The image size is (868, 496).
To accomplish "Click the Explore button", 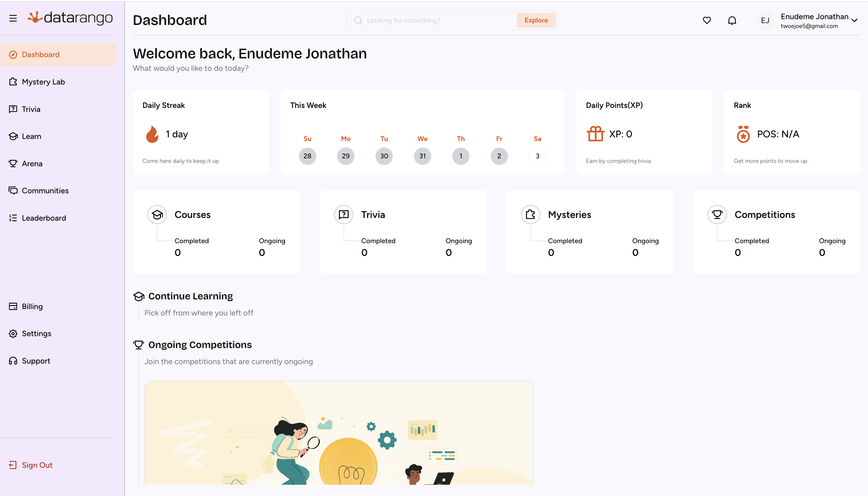I will tap(536, 20).
